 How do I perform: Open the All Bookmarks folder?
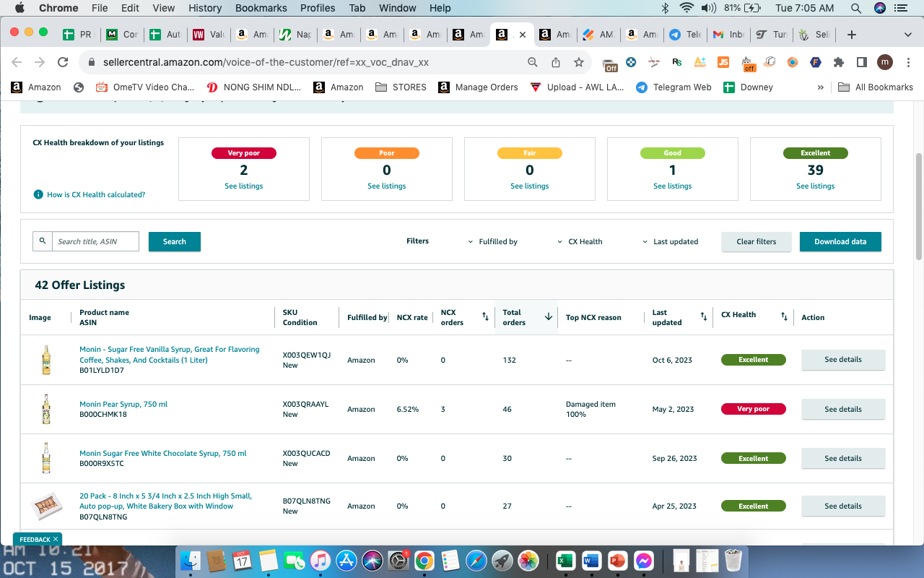[x=876, y=87]
